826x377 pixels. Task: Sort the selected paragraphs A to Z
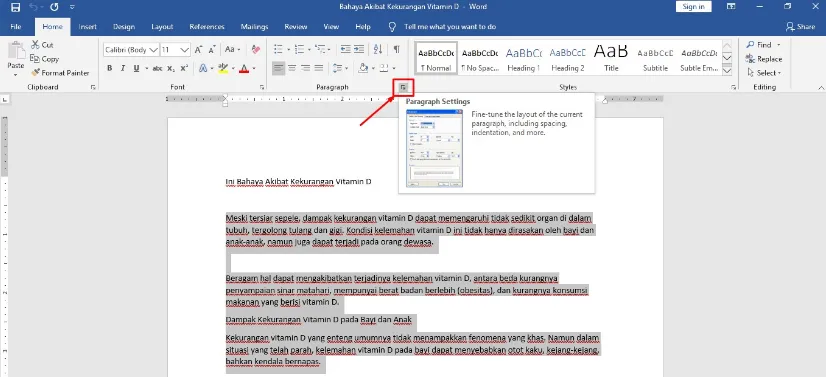click(x=378, y=49)
